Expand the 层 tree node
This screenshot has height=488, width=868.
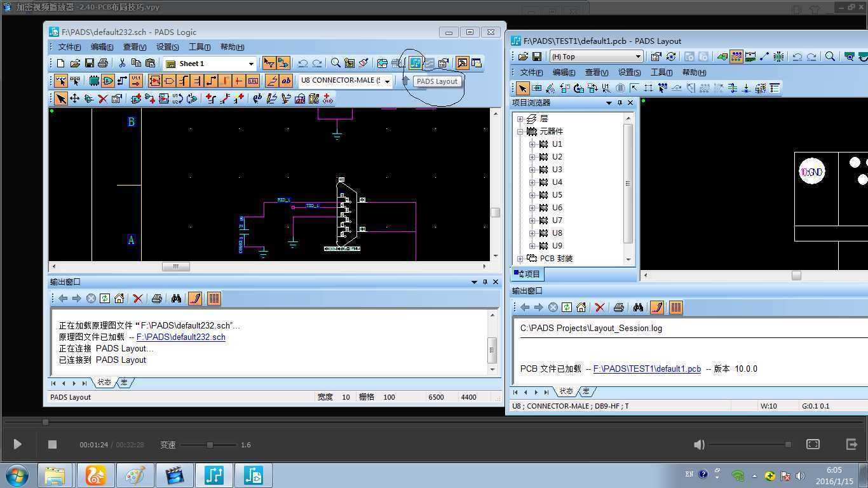[520, 119]
